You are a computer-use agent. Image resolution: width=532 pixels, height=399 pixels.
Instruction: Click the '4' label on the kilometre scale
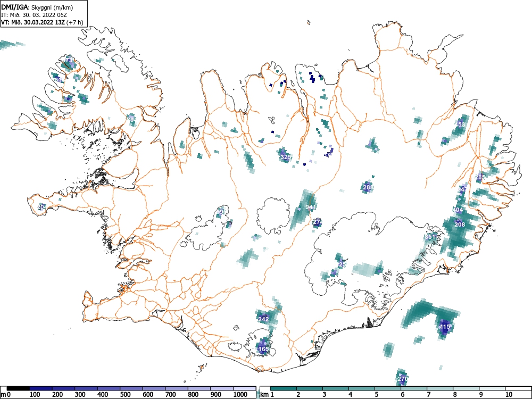coord(351,395)
